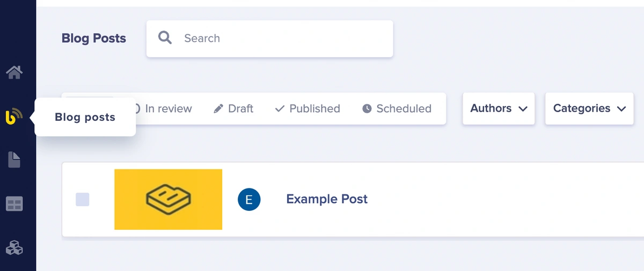Show only Published posts
The height and width of the screenshot is (271, 644).
click(308, 109)
